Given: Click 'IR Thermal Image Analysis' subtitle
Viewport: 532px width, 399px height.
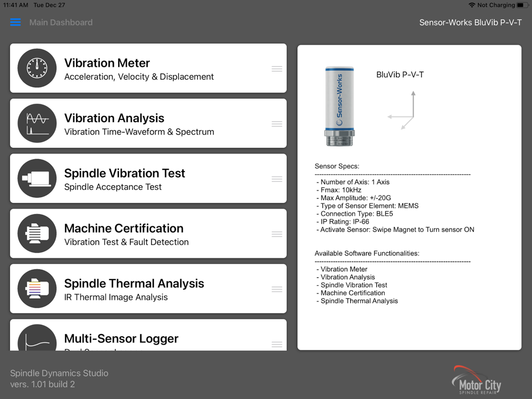Looking at the screenshot, I should (x=116, y=297).
